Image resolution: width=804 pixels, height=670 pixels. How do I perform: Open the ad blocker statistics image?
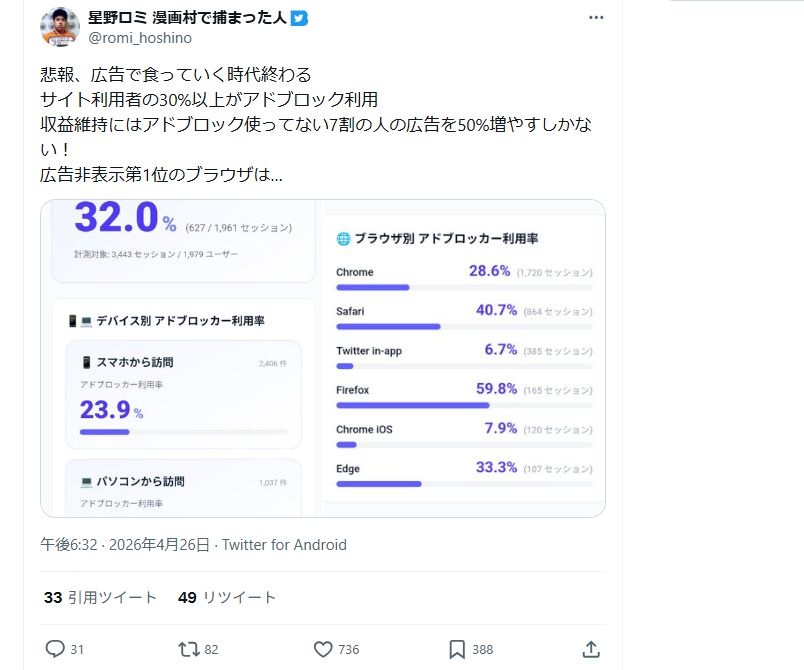tap(322, 358)
